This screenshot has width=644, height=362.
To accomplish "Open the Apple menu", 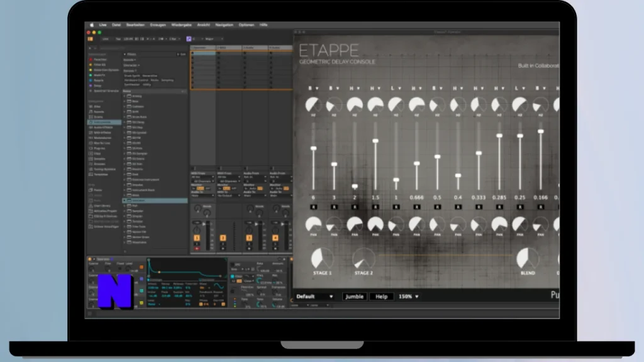I will pos(92,25).
